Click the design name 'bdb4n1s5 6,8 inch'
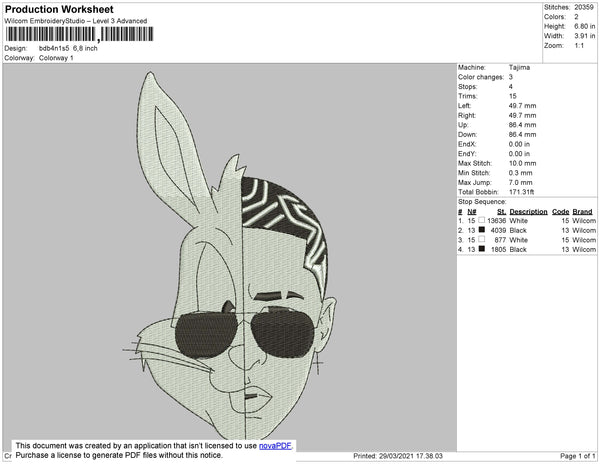 tap(68, 48)
